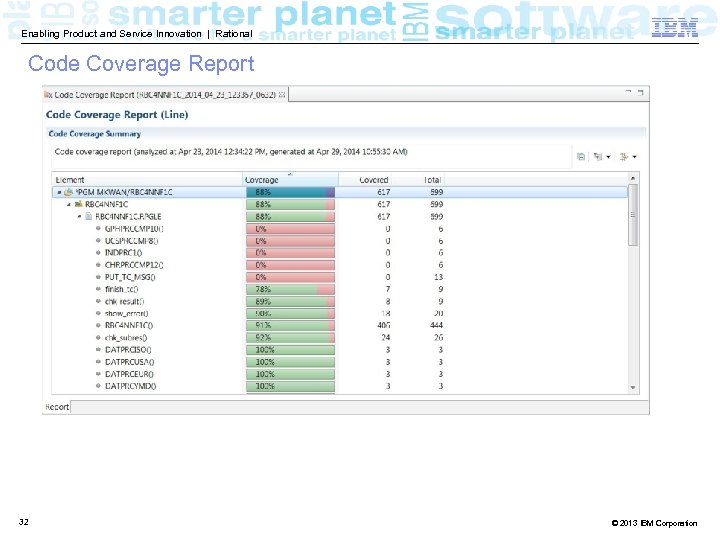Click the procedure bullet icon for DATPRCISO()

[x=98, y=349]
